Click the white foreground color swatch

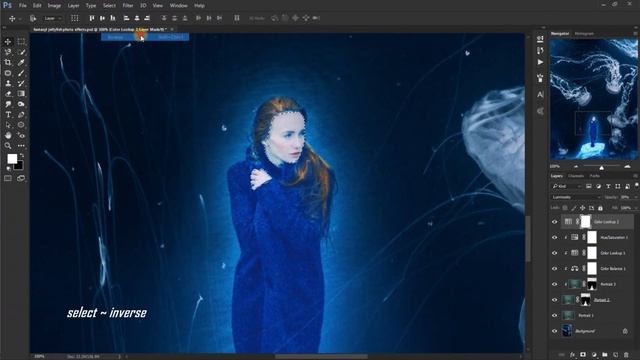(x=12, y=158)
